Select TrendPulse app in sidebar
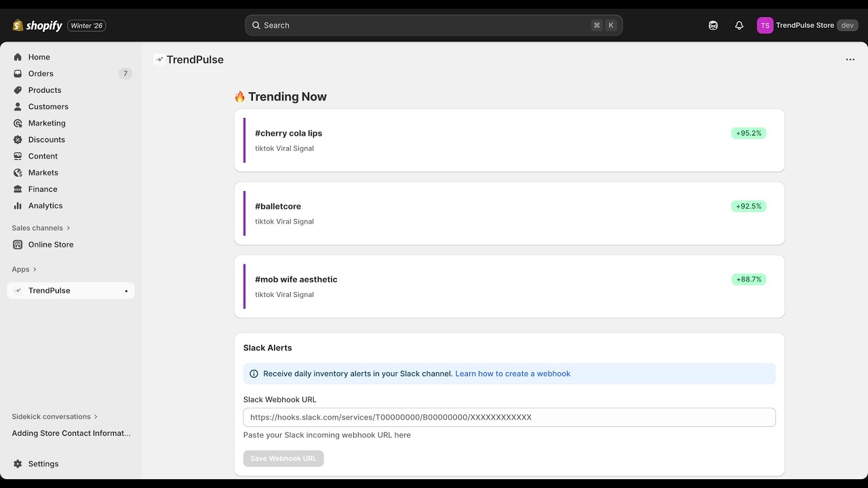 coord(71,291)
